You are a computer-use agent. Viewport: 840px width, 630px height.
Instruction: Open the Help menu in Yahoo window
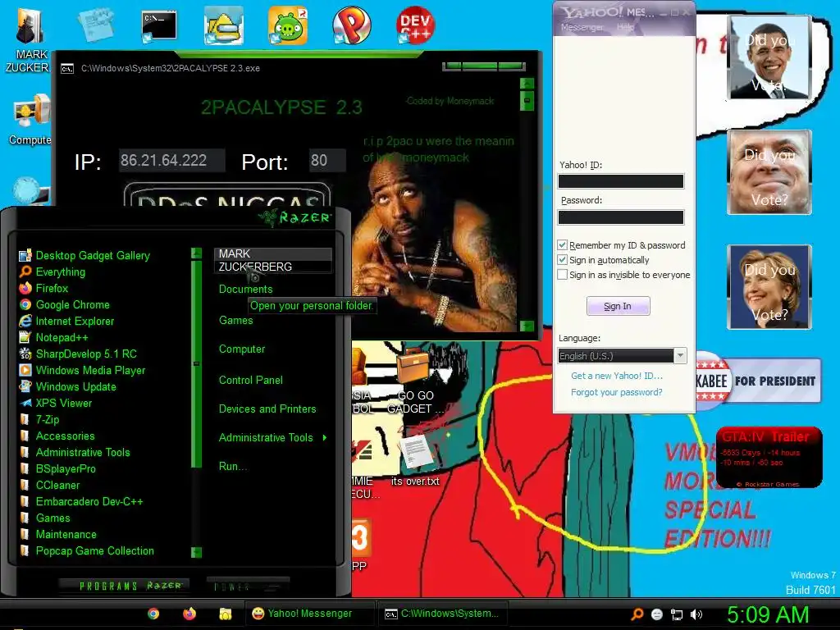(625, 27)
